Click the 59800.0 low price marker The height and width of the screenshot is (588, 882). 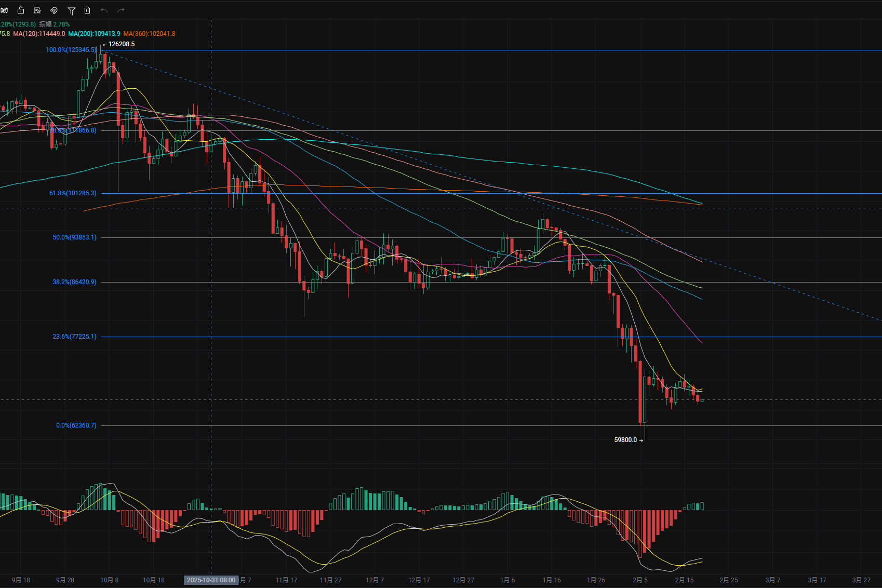(625, 440)
